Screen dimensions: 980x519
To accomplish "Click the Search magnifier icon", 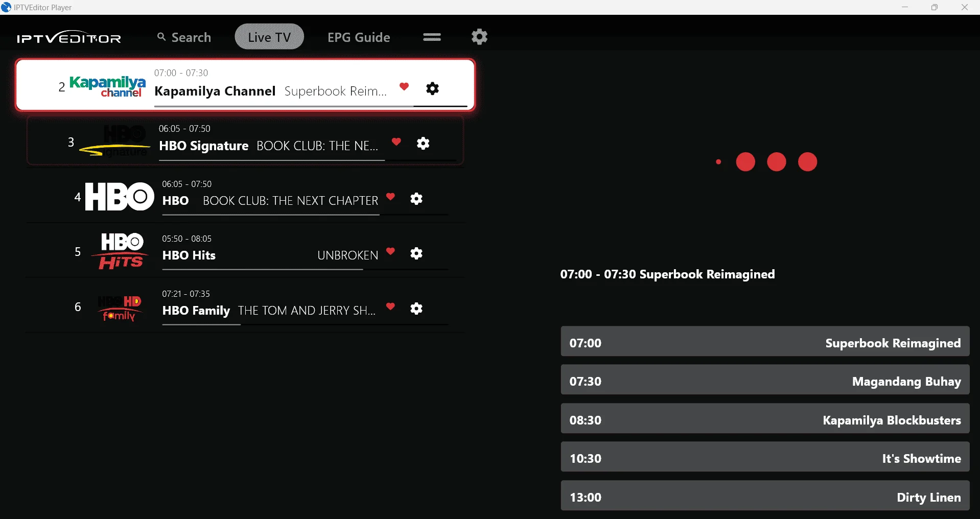I will coord(161,37).
